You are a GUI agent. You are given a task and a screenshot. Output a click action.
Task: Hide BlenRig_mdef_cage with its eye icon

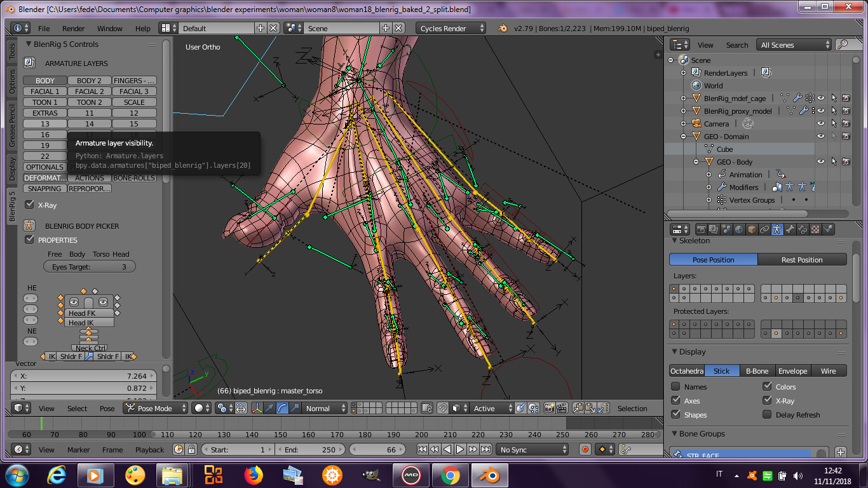[821, 98]
